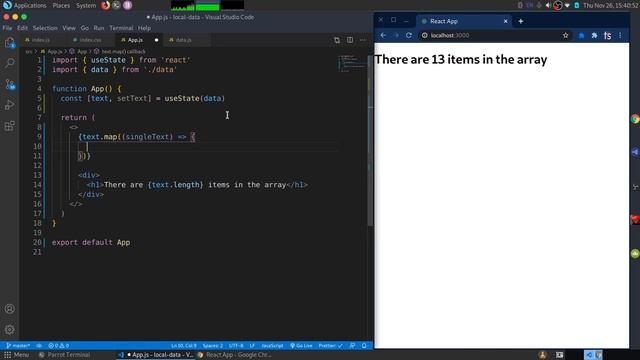The height and width of the screenshot is (360, 640).
Task: Open the System menu in the top panel
Action: 86,6
